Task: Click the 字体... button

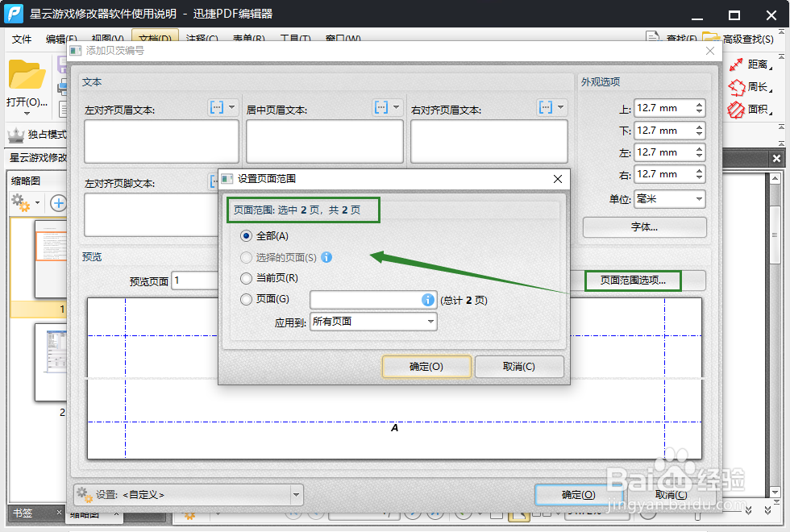Action: pyautogui.click(x=644, y=227)
